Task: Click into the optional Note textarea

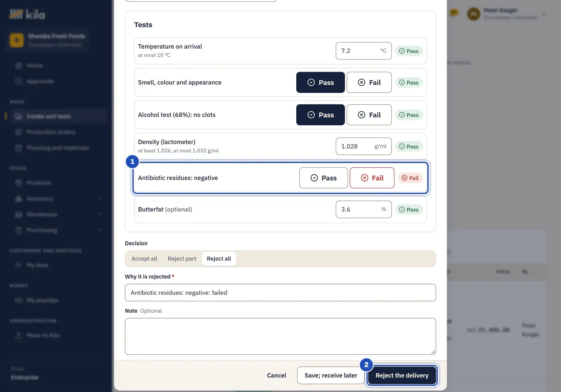Action: coord(280,336)
